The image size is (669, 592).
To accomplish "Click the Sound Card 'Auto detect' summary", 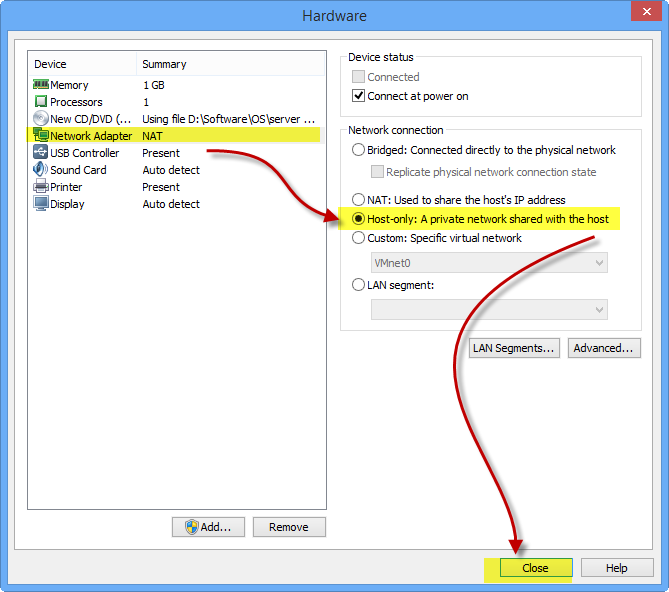I will pos(171,170).
